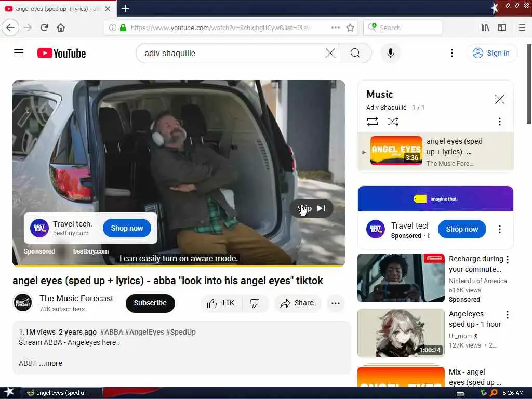Open playlist panel three-dot options
Viewport: 532px width, 399px height.
pyautogui.click(x=499, y=122)
